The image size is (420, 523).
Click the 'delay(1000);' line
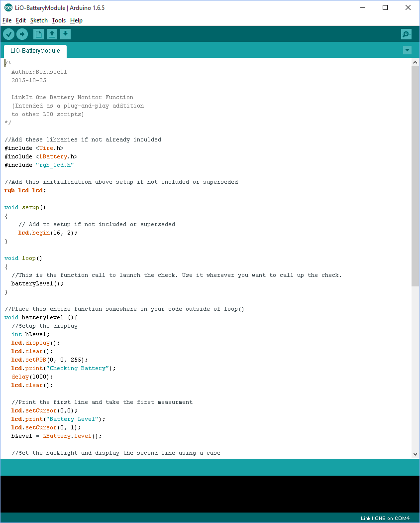point(32,377)
